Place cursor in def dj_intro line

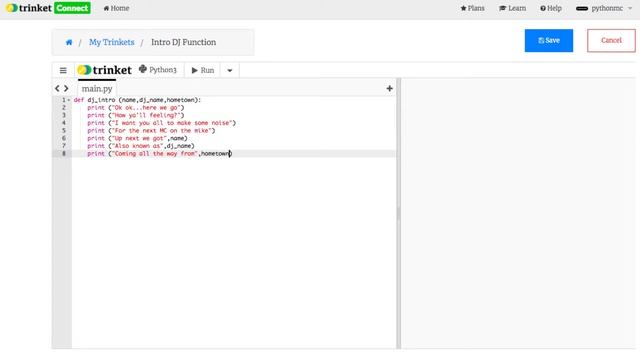coord(137,100)
